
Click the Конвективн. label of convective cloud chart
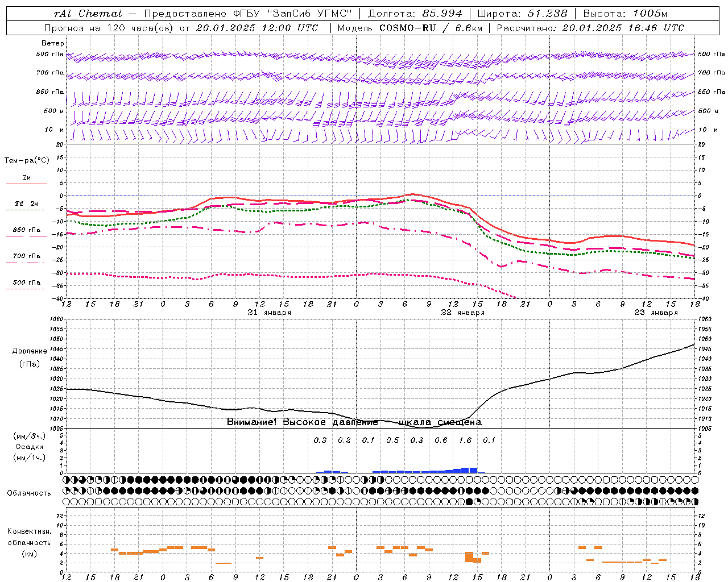29,531
